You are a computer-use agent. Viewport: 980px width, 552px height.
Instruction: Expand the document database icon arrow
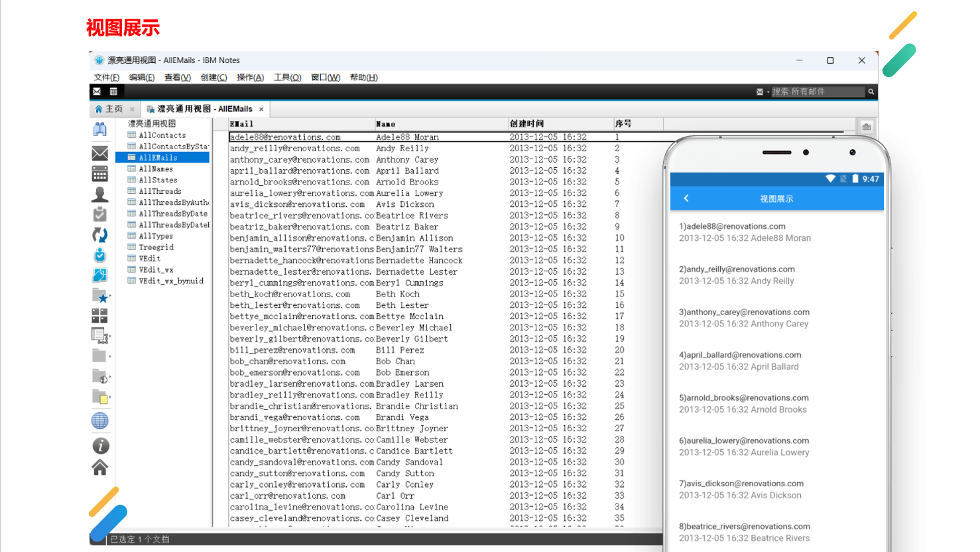click(x=110, y=336)
